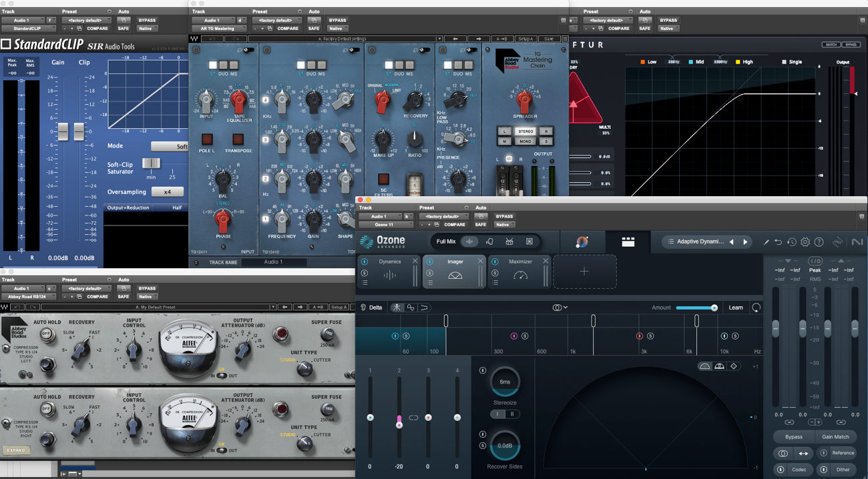Viewport: 868px width, 479px height.
Task: Click the EXPAND button on RS124 compressor
Action: (16, 450)
